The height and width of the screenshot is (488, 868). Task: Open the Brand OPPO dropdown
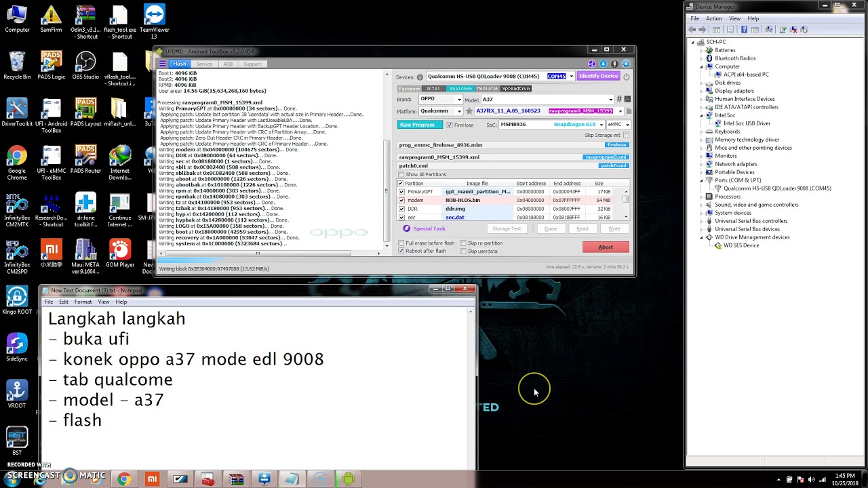point(459,99)
